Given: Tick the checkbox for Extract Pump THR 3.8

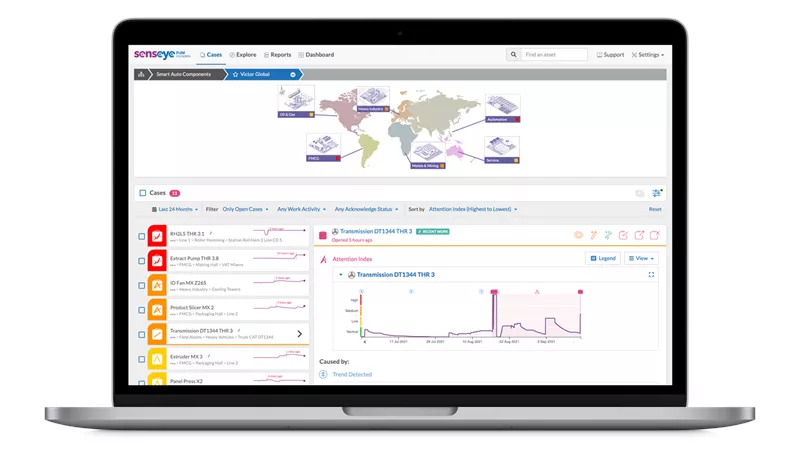Looking at the screenshot, I should pos(142,261).
